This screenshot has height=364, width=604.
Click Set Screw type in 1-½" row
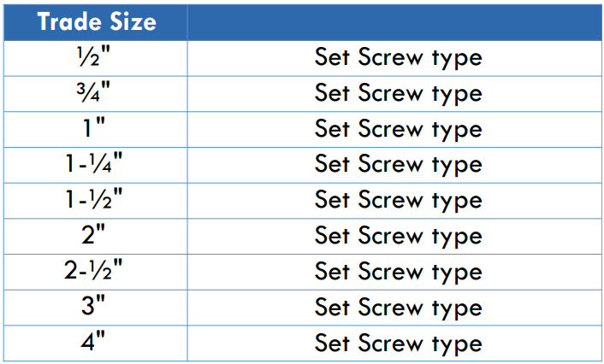coord(399,201)
